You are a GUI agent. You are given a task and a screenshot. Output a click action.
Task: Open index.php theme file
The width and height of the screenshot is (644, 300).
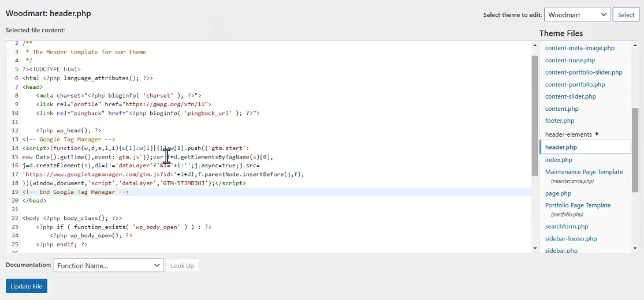coord(558,160)
